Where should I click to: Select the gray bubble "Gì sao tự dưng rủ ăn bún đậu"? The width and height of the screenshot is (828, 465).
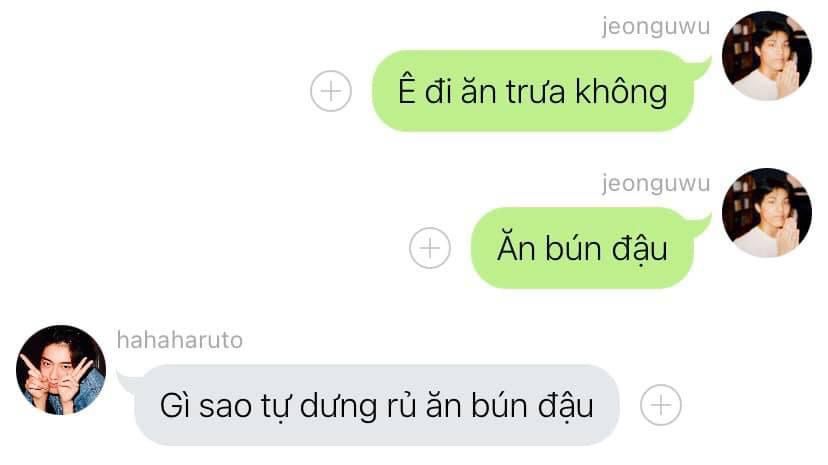pyautogui.click(x=372, y=405)
